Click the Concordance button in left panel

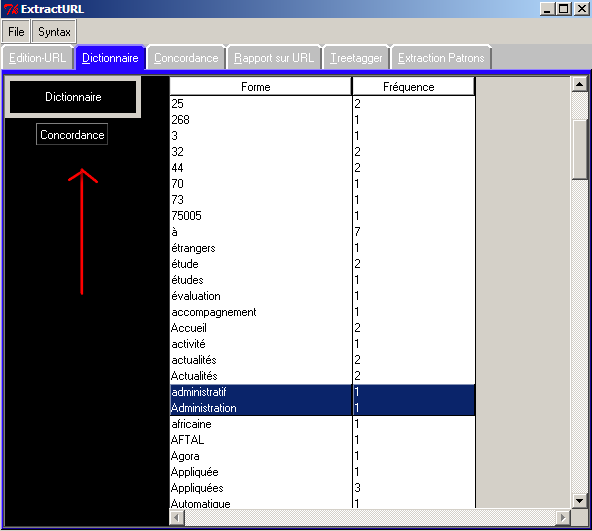(72, 134)
